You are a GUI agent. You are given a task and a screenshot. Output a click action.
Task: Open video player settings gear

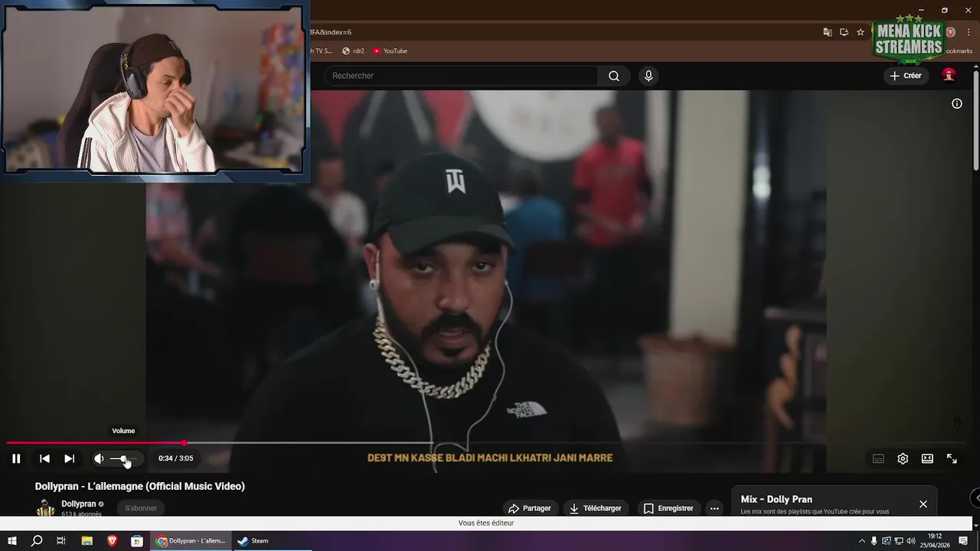pyautogui.click(x=903, y=458)
